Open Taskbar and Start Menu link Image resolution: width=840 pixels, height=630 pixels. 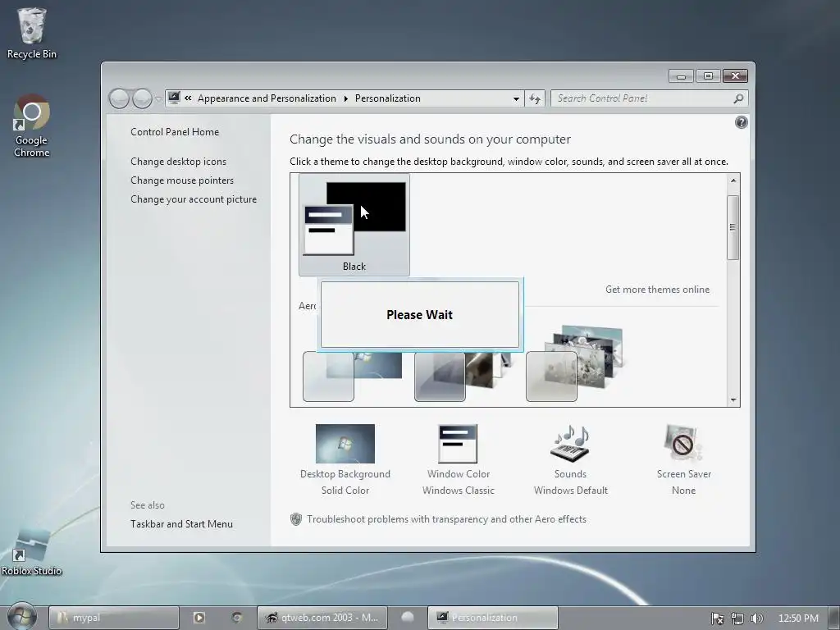point(181,524)
